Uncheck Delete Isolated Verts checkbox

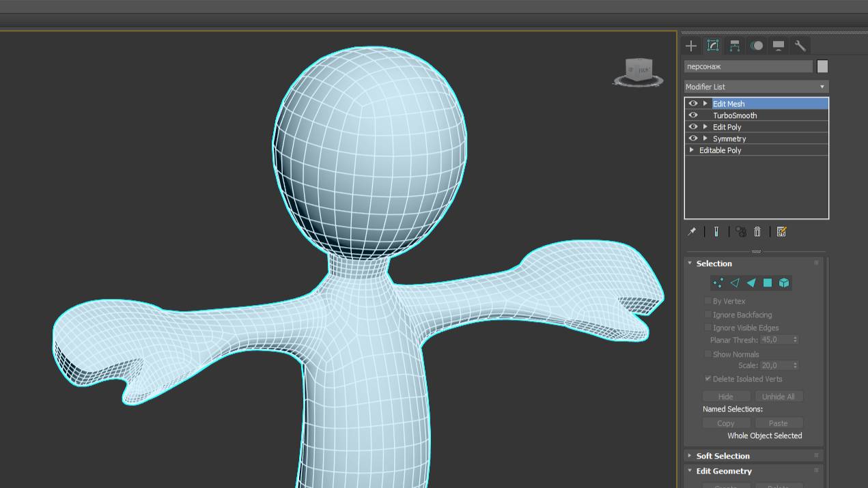tap(708, 378)
